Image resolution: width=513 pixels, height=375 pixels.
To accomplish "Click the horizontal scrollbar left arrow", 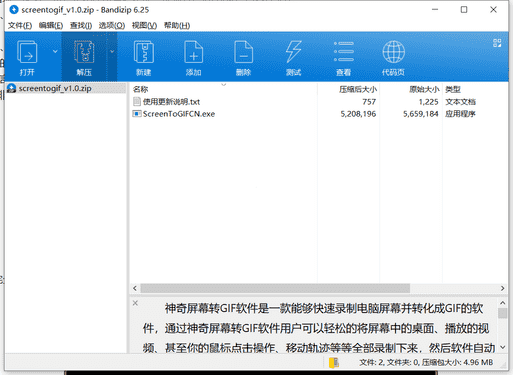I will tap(135, 288).
